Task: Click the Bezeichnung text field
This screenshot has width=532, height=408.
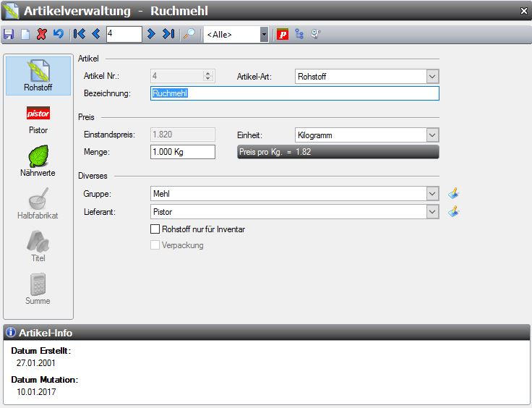Action: pos(294,93)
